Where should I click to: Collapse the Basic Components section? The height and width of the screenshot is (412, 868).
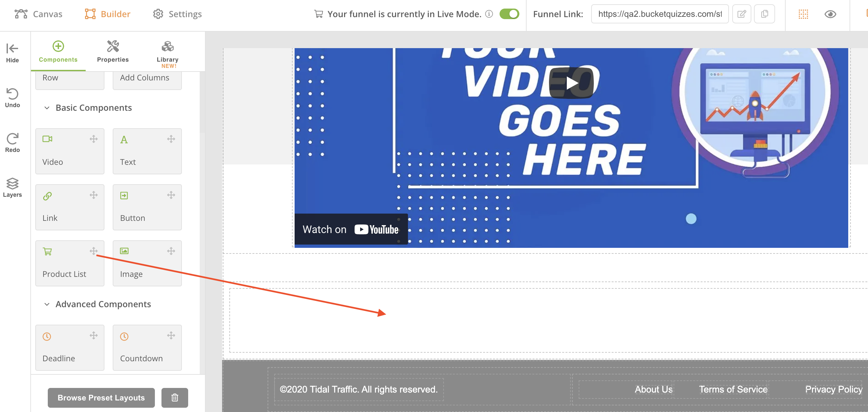pos(47,108)
